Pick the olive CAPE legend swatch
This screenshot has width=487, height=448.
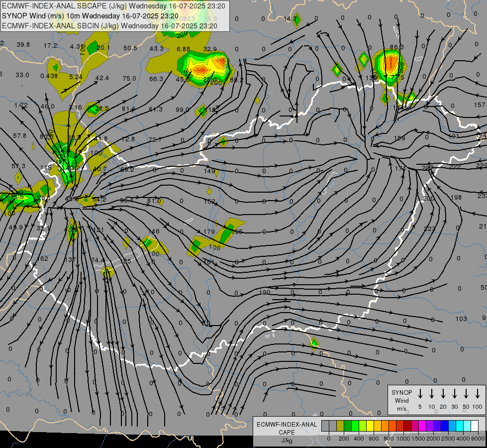coord(340,426)
